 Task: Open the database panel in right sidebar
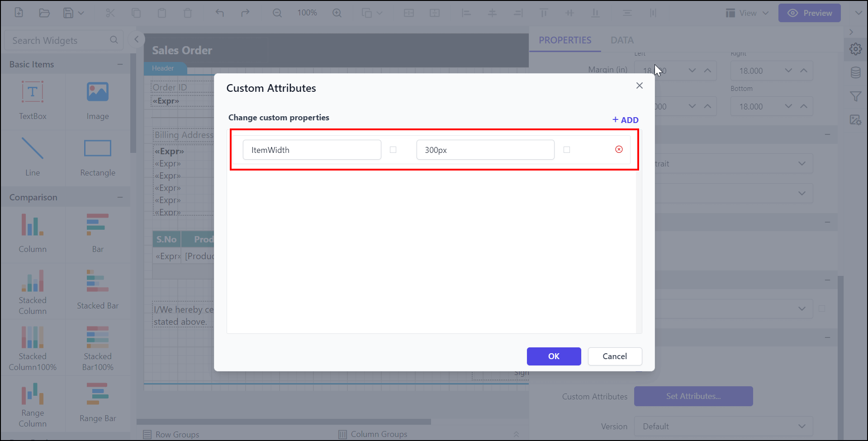856,72
